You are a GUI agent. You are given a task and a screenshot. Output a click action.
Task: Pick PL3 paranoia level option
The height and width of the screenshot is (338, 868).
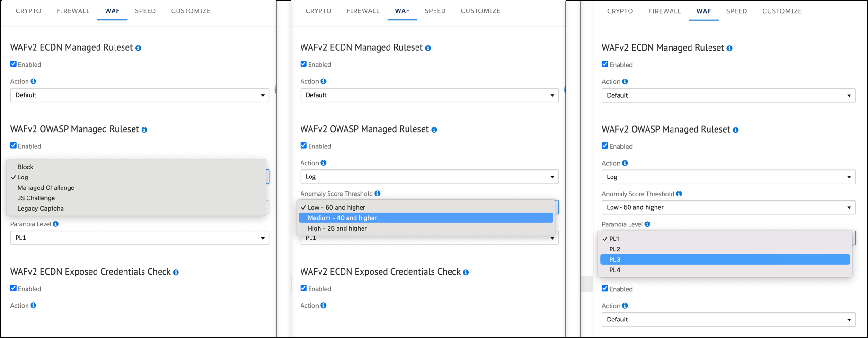(x=725, y=259)
